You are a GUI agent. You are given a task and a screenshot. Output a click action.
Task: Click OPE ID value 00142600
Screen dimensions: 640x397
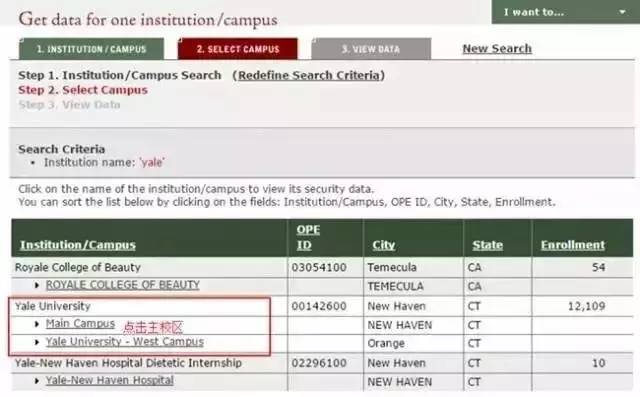pos(319,306)
